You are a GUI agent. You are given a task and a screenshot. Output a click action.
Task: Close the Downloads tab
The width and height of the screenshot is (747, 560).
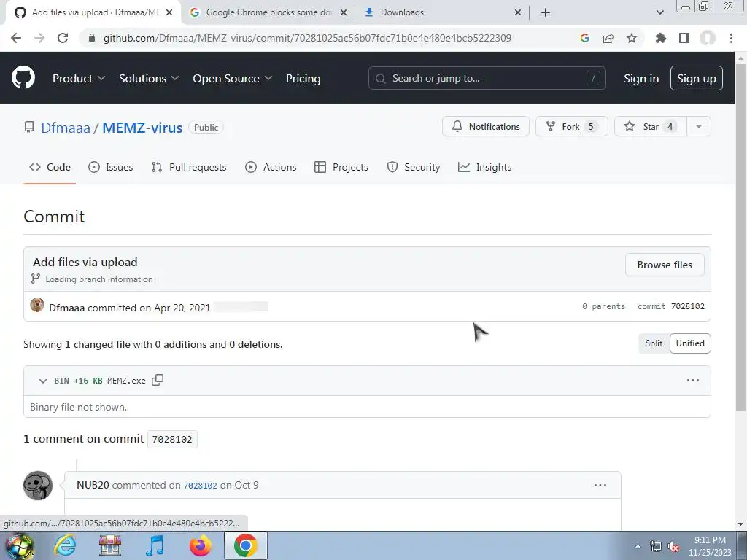click(x=518, y=12)
